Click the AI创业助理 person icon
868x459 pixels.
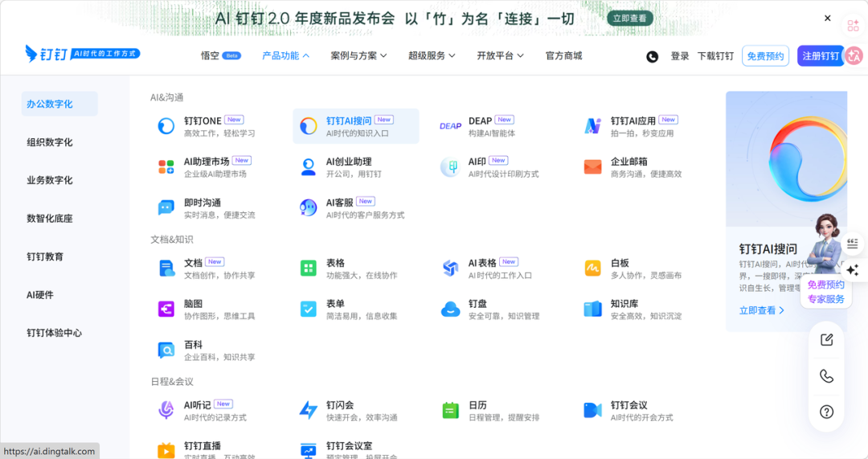309,166
